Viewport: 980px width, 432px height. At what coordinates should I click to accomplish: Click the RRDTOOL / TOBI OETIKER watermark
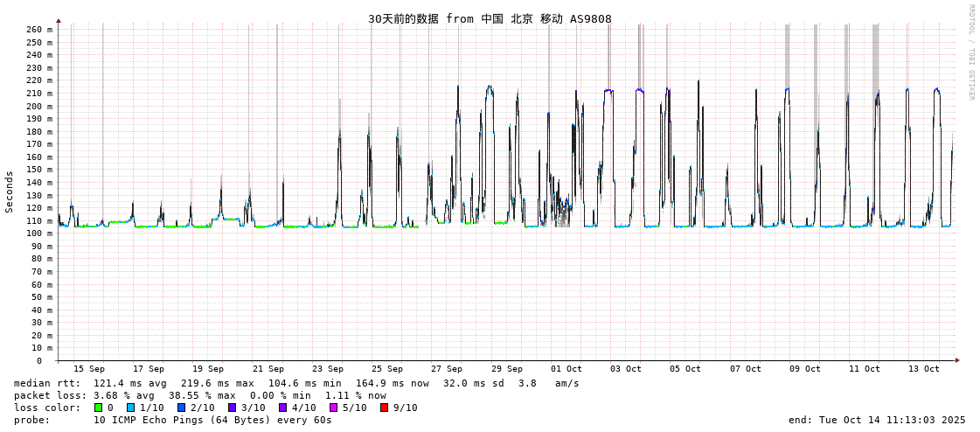click(x=970, y=52)
